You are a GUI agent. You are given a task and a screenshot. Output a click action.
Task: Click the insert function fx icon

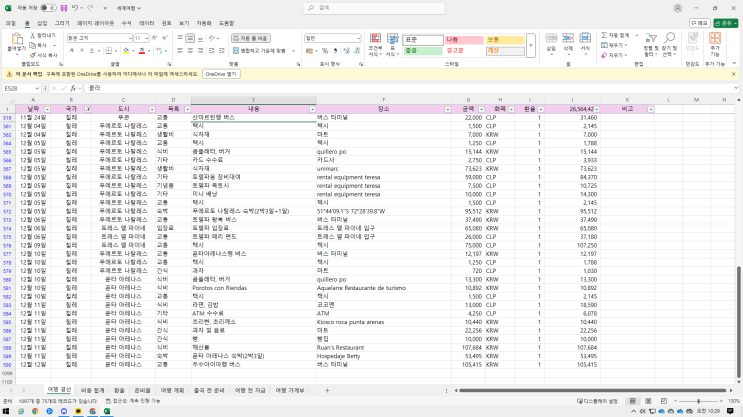pos(73,88)
